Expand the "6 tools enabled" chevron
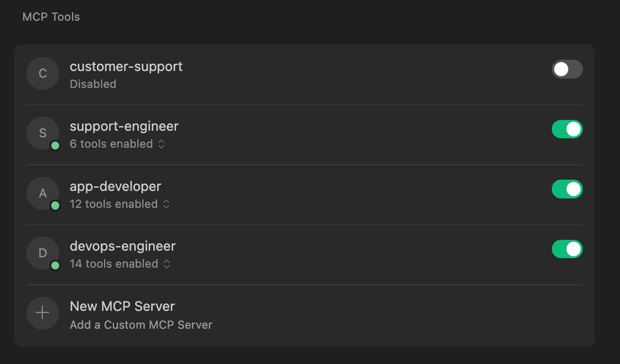620x364 pixels. 161,144
